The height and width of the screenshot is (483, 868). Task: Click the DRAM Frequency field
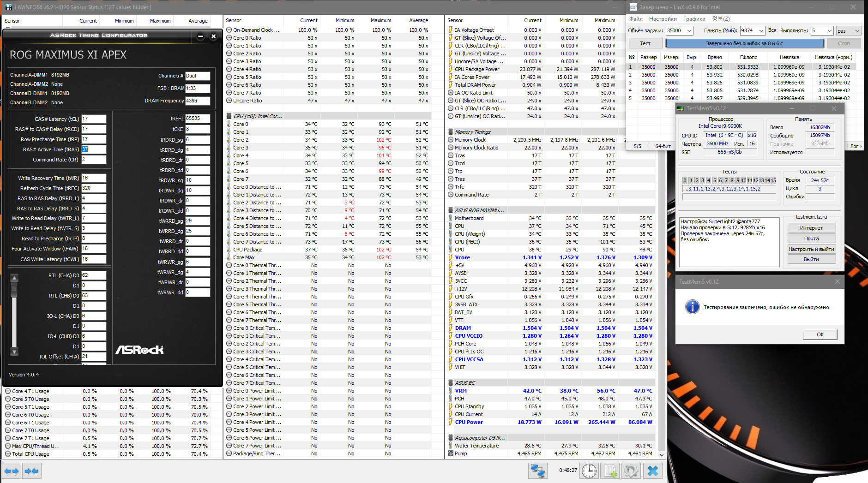[198, 101]
